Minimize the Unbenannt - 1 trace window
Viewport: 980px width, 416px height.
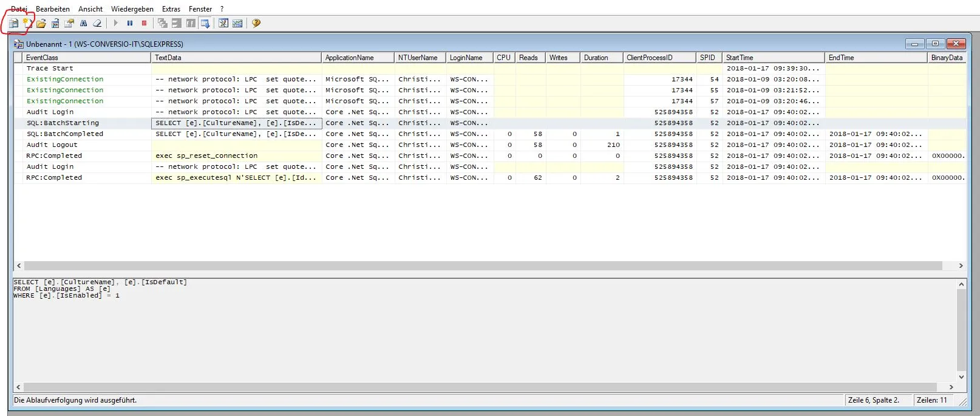tap(914, 44)
